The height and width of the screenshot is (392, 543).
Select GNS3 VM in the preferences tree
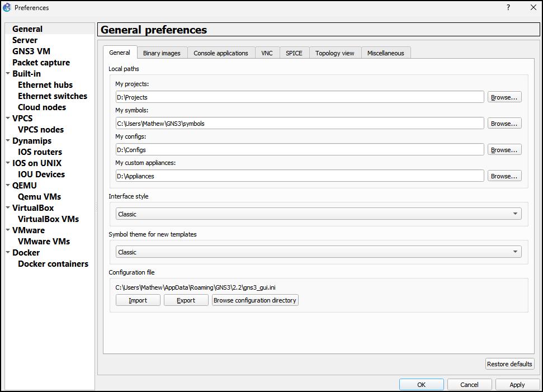pos(31,51)
